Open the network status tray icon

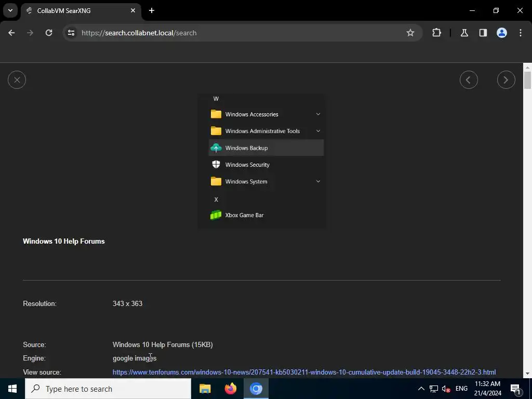point(434,389)
